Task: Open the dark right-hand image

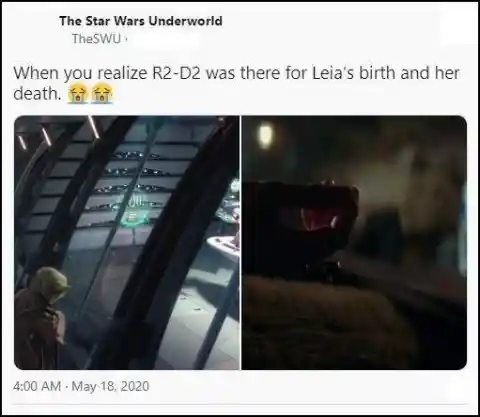Action: [x=354, y=243]
